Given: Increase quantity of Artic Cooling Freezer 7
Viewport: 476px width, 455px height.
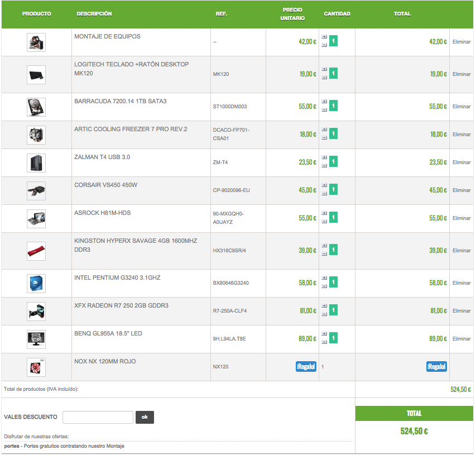Looking at the screenshot, I should point(324,130).
